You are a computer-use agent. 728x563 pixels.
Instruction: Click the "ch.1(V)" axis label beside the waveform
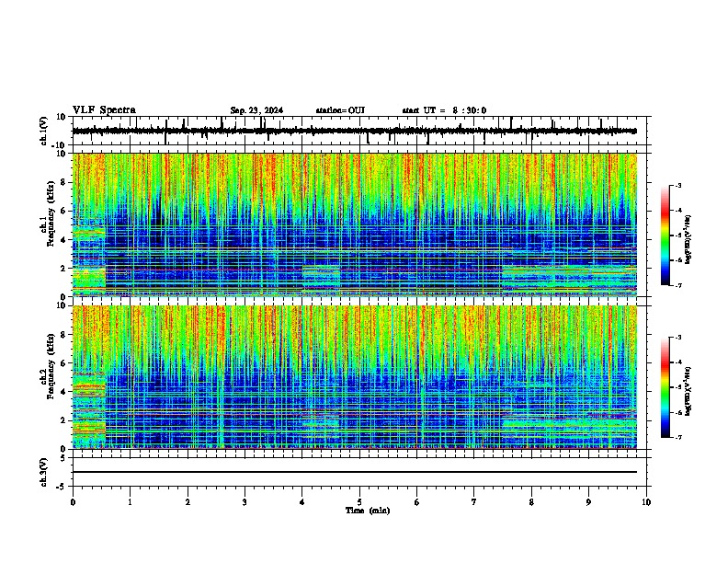44,131
